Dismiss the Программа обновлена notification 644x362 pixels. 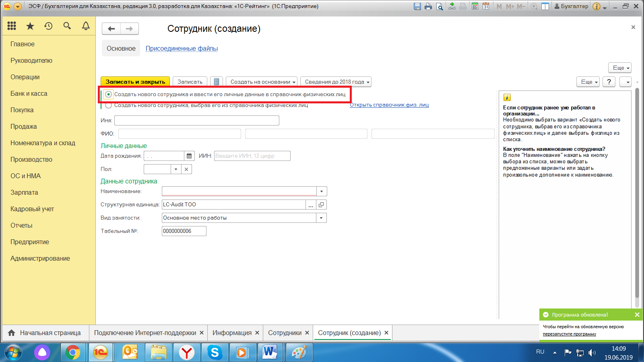(x=637, y=315)
